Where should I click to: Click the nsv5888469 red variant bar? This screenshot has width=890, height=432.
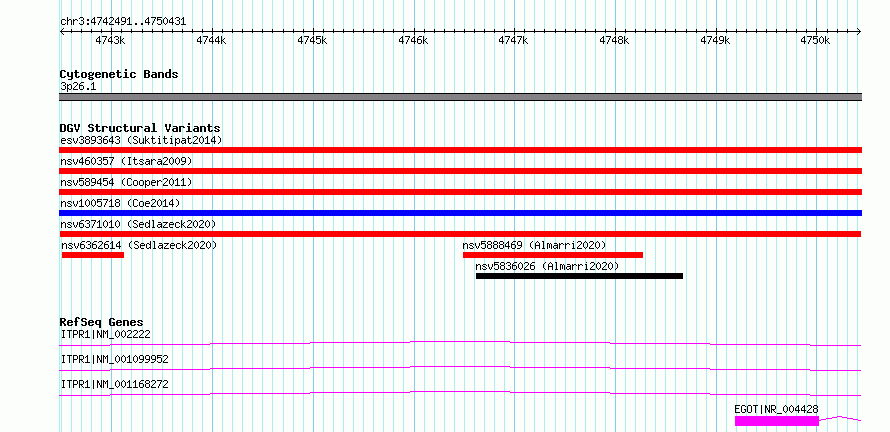coord(553,255)
